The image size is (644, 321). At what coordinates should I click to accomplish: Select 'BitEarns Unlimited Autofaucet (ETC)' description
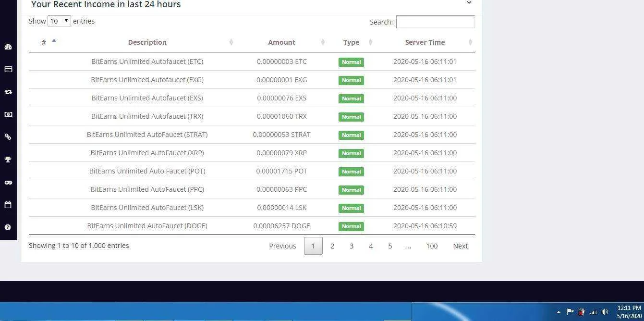pyautogui.click(x=147, y=62)
